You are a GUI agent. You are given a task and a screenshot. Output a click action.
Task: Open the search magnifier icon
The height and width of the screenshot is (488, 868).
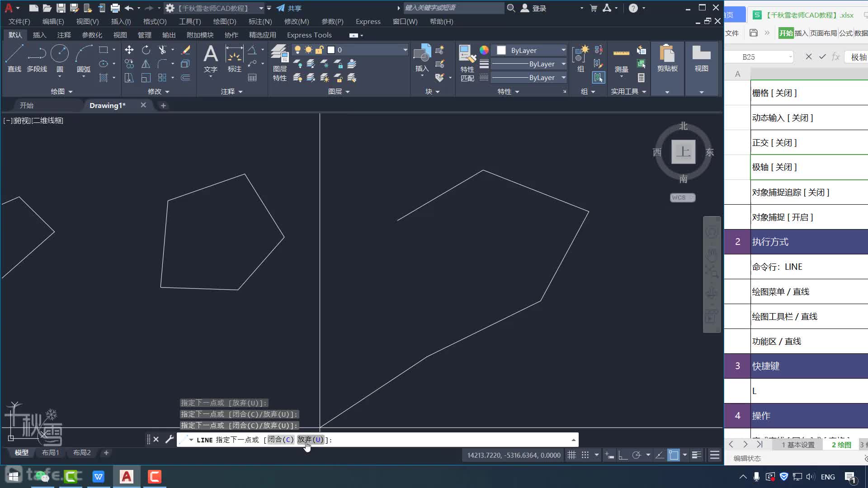pos(511,8)
